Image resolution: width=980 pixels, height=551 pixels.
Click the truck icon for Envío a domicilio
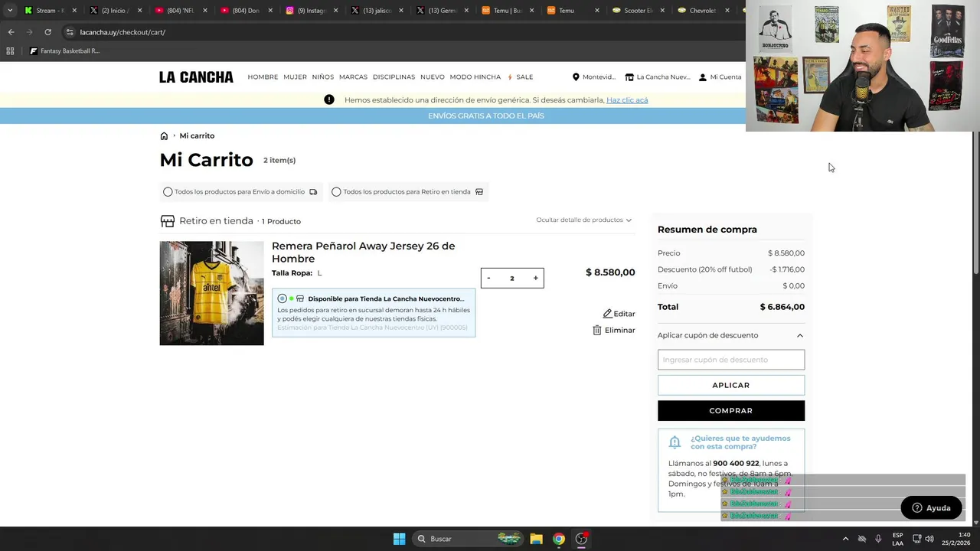313,192
